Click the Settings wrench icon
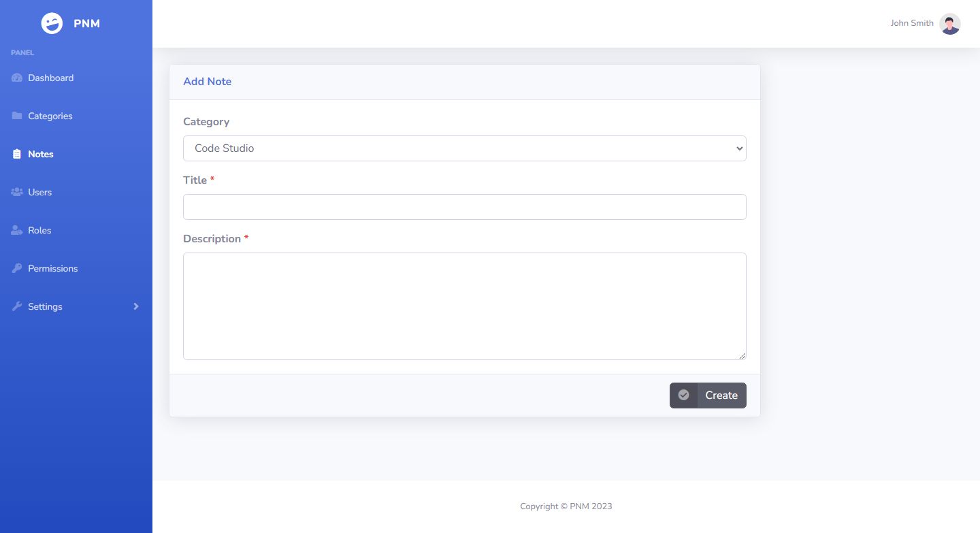Viewport: 980px width, 533px height. click(17, 307)
